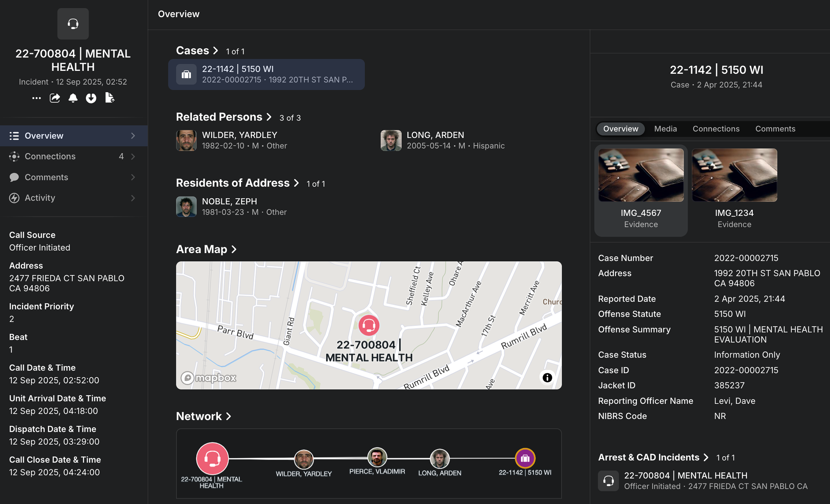Switch to the Connections tab in case panel
The height and width of the screenshot is (504, 830).
point(716,129)
